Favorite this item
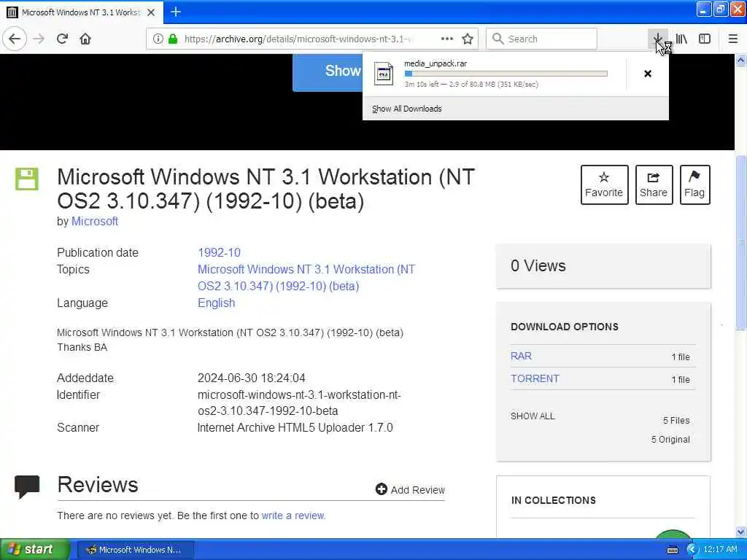The width and height of the screenshot is (747, 560). (x=604, y=184)
